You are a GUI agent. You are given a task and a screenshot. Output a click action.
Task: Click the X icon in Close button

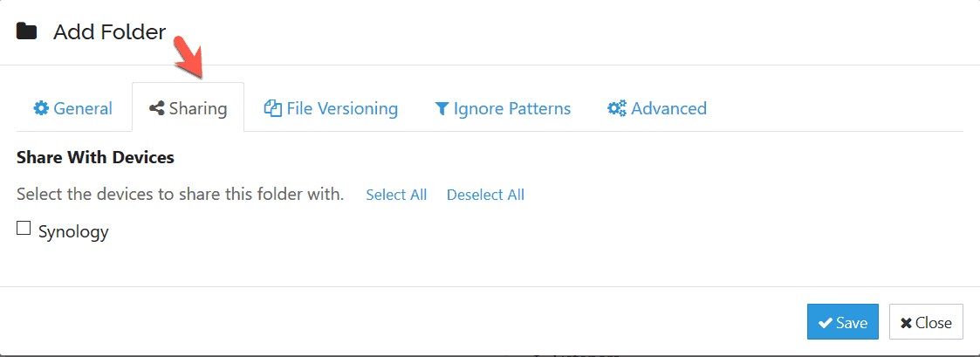pos(906,323)
